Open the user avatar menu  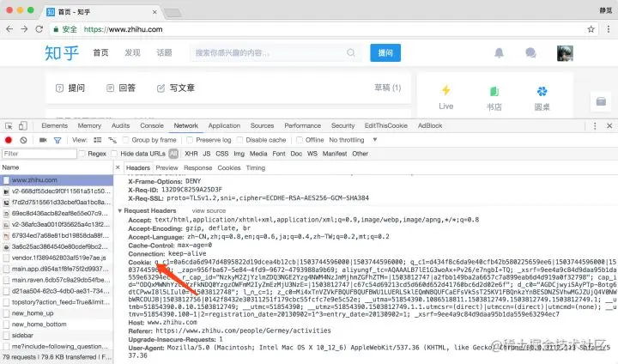coord(565,53)
